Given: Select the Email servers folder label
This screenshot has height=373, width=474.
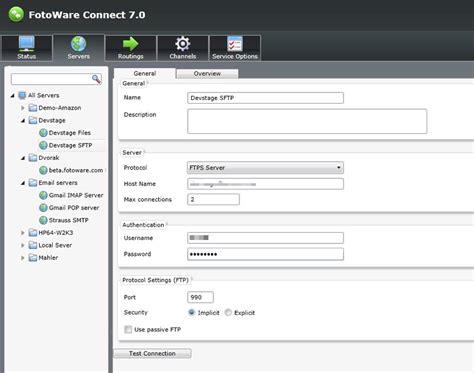Looking at the screenshot, I should 58,183.
